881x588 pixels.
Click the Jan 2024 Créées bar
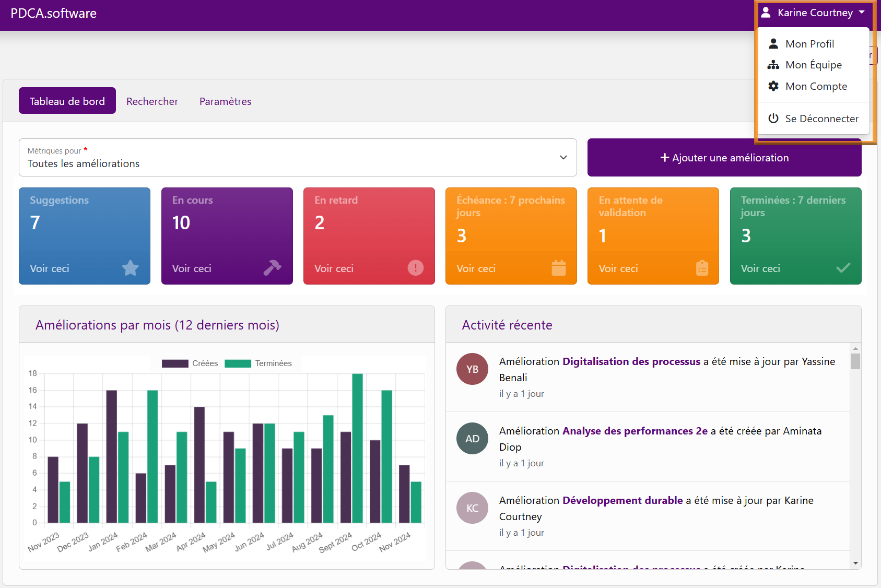(112, 456)
